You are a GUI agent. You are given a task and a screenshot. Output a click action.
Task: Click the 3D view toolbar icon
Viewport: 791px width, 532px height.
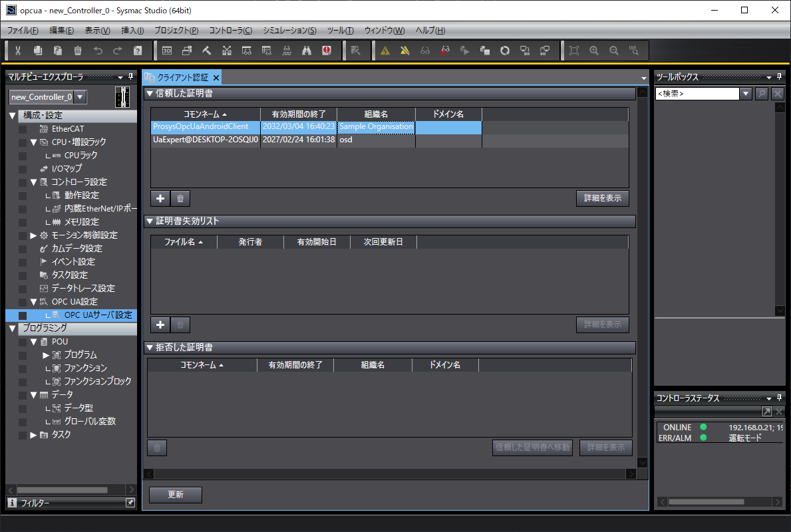click(x=167, y=51)
